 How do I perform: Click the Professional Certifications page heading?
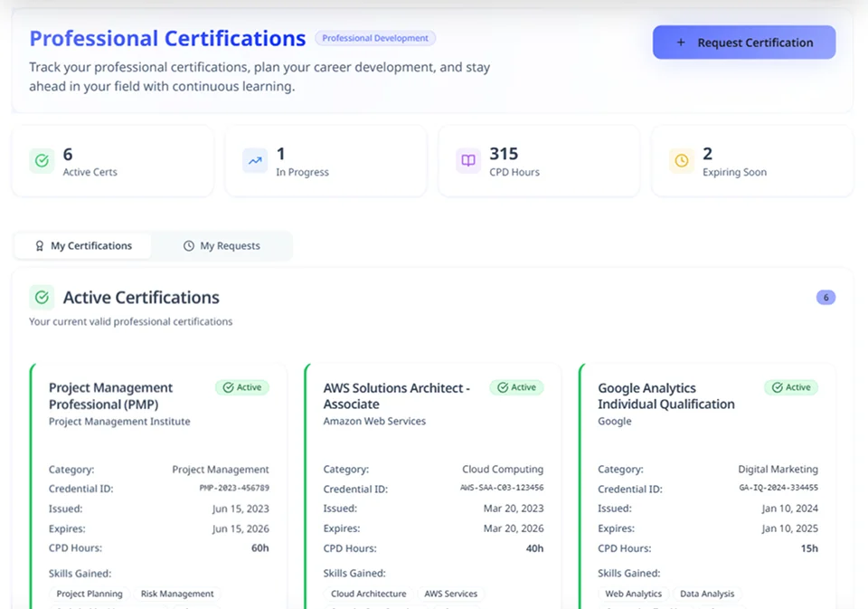[x=167, y=38]
